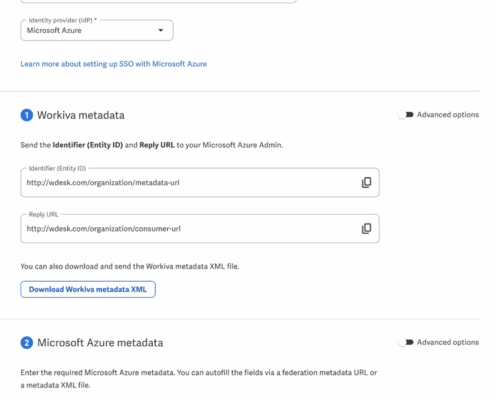The image size is (495, 400).
Task: Click the dropdown arrow next to Microsoft Azure
Action: click(x=161, y=30)
